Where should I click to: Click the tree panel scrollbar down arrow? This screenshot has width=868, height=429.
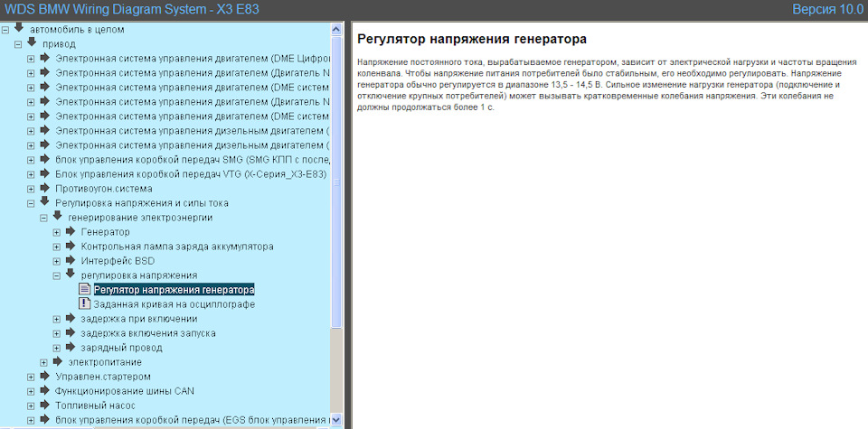(x=336, y=420)
